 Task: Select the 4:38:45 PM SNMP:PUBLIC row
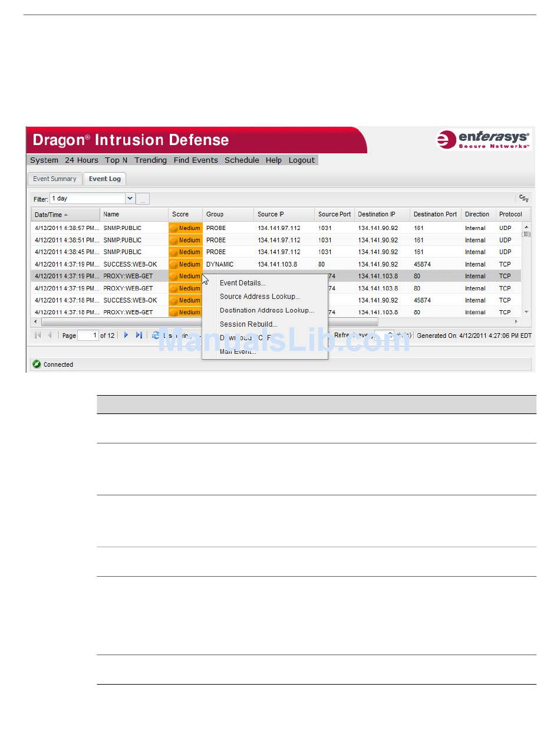276,252
